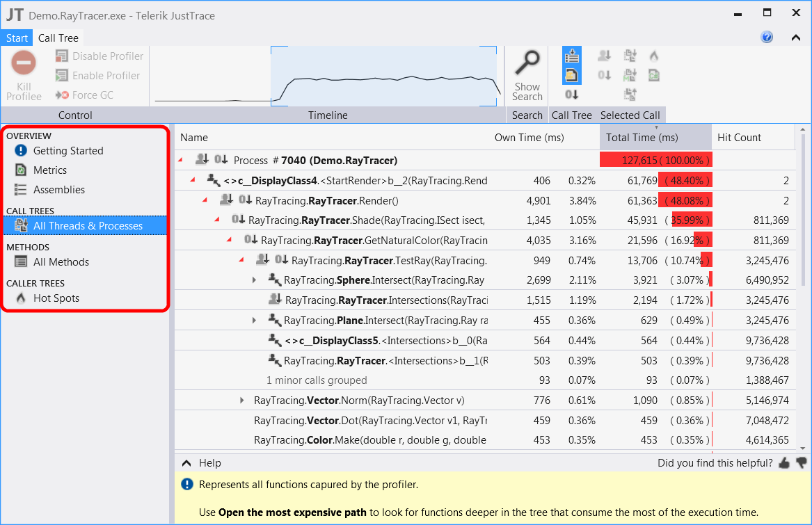
Task: Expand the Sphere.Intersect node
Action: coord(254,280)
